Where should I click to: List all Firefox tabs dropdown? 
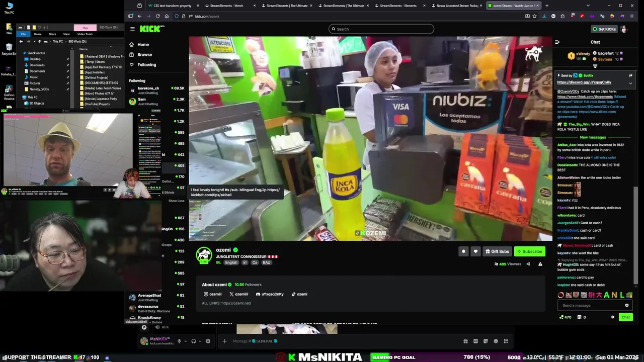point(588,6)
